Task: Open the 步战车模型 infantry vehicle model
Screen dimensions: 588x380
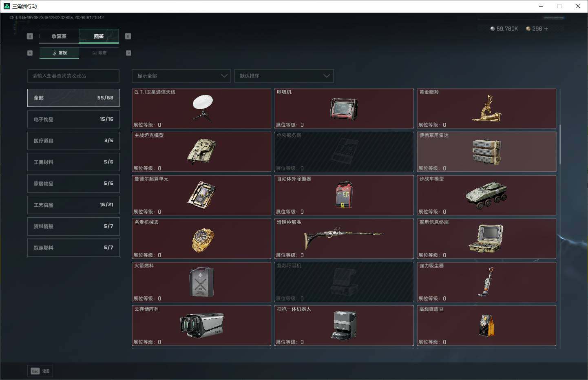Action: pos(486,195)
